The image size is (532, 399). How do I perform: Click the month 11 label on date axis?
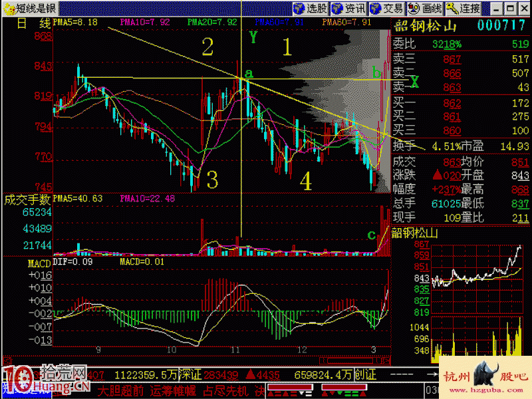[235, 350]
